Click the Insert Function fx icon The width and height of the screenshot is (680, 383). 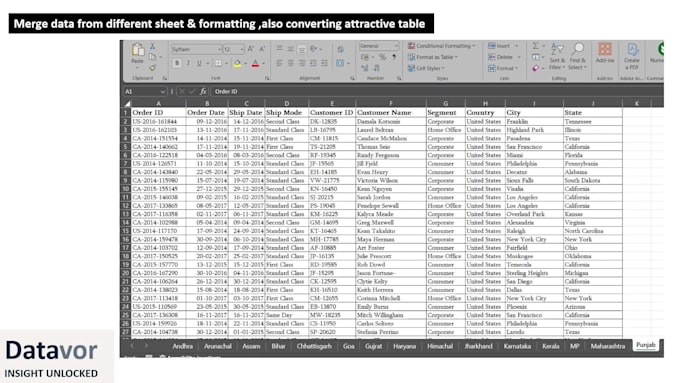pos(203,92)
